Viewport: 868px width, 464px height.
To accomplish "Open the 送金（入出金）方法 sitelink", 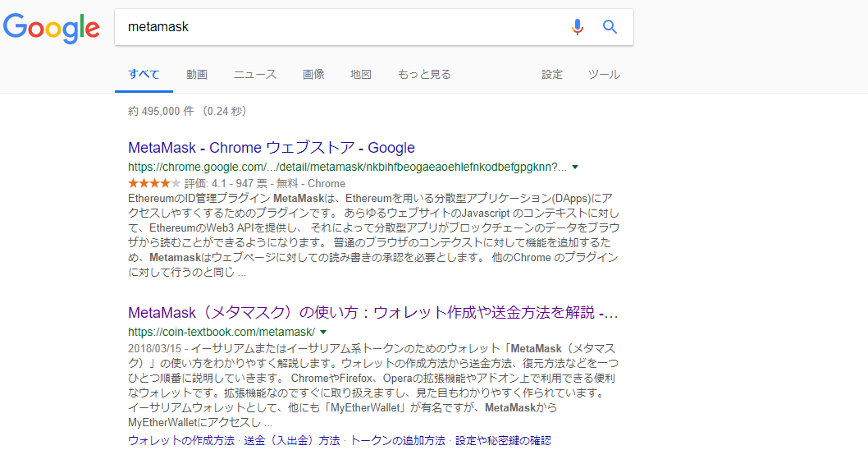I will (292, 441).
